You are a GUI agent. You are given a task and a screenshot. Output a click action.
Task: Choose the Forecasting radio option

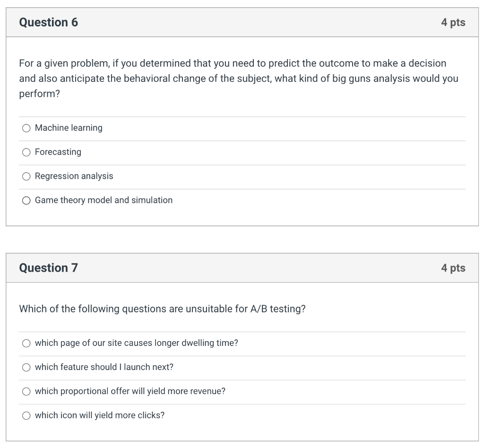[x=26, y=152]
